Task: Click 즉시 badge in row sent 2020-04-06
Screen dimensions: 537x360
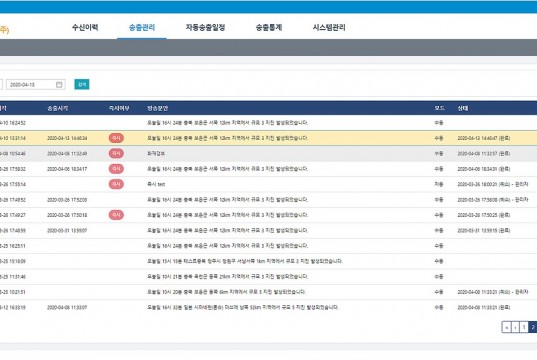Action: point(116,169)
